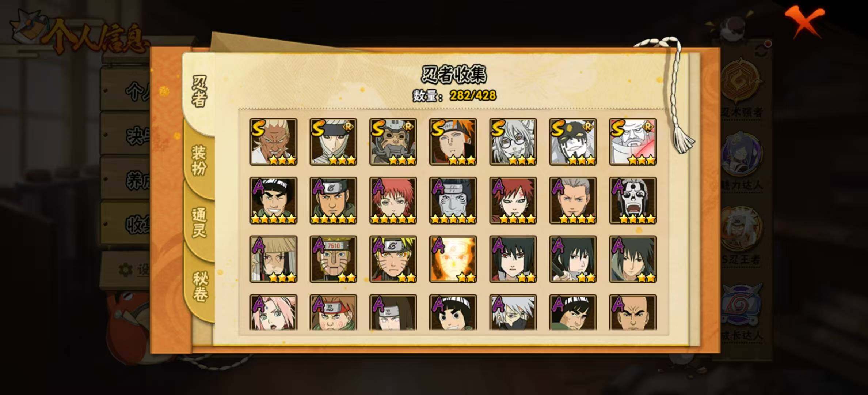Screen dimensions: 868x395
Task: Close the panel with the orange X
Action: point(806,22)
